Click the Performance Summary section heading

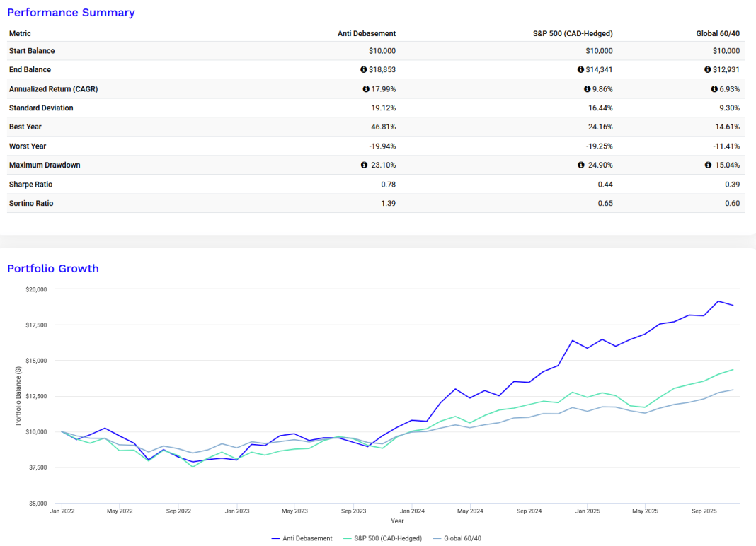[x=71, y=13]
